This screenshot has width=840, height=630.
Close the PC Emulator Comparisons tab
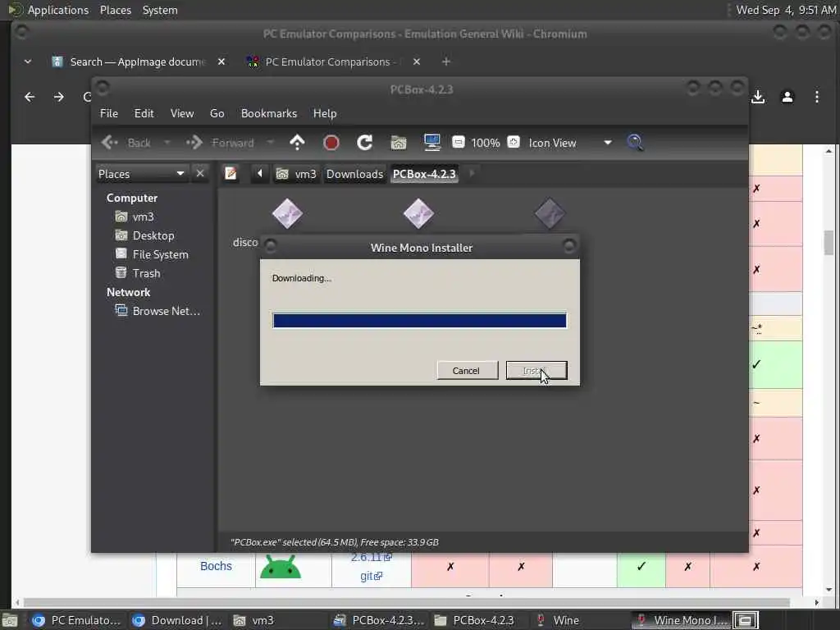tap(417, 62)
